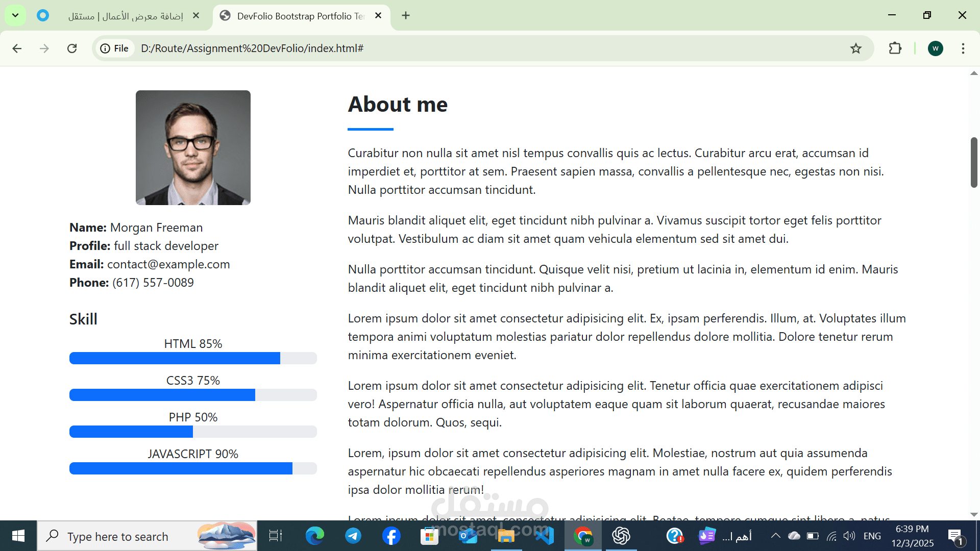Click the browser back arrow
980x551 pixels.
17,48
